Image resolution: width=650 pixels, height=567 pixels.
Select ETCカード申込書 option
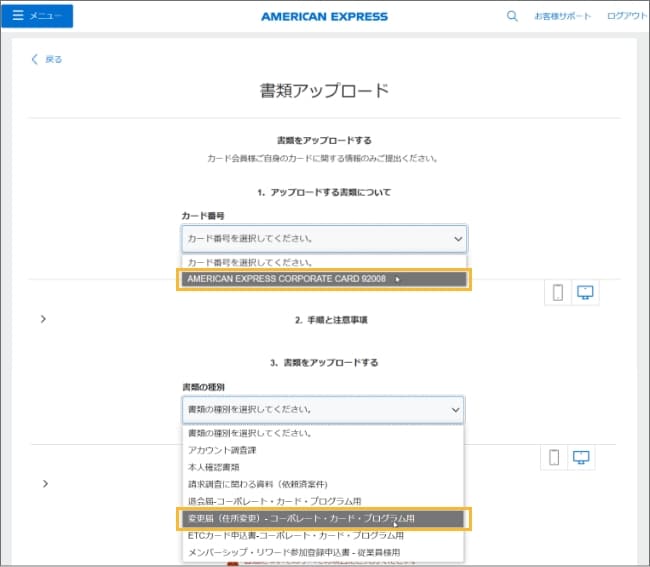pos(295,536)
